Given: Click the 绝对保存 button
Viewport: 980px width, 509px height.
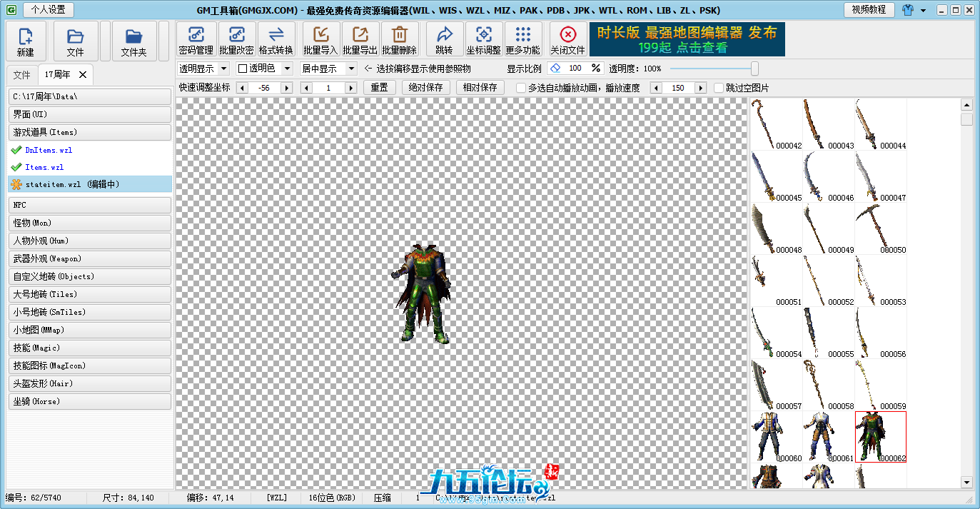Looking at the screenshot, I should click(x=426, y=88).
